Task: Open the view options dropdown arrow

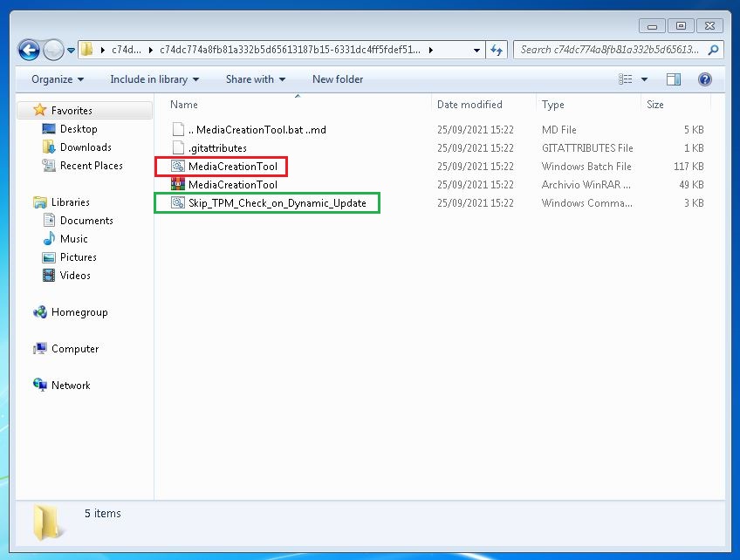Action: [x=644, y=79]
